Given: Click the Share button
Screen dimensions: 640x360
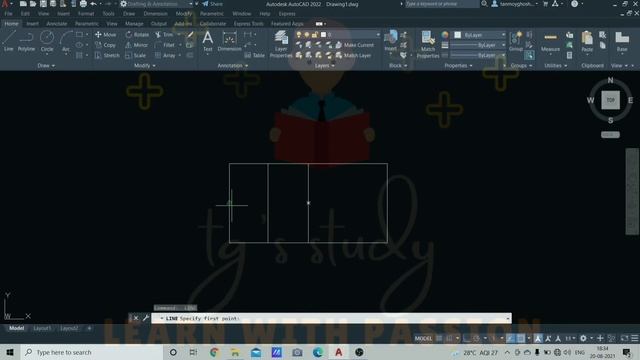Looking at the screenshot, I should point(212,4).
